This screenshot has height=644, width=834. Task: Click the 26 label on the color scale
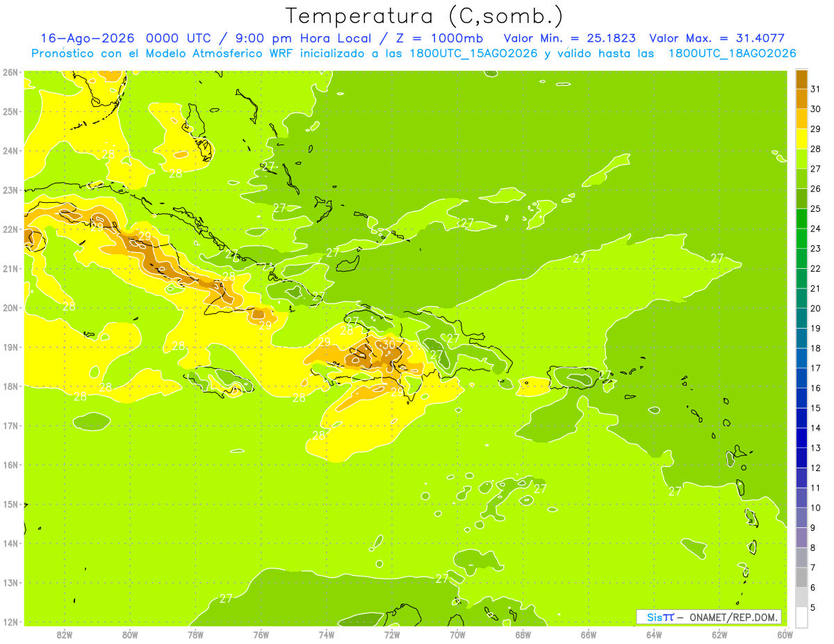point(815,189)
